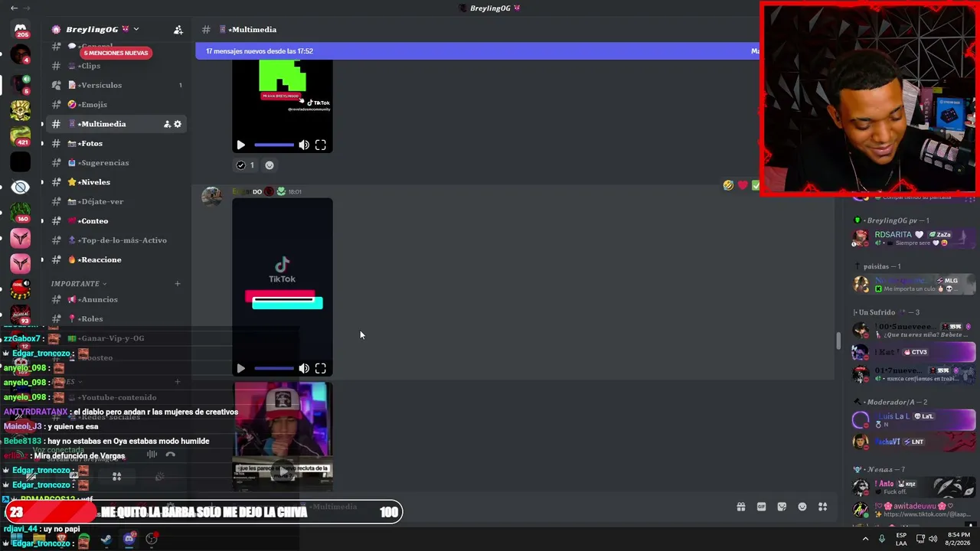Screen dimensions: 980x551
Task: Open Multimedia channel settings gear
Action: coord(178,124)
